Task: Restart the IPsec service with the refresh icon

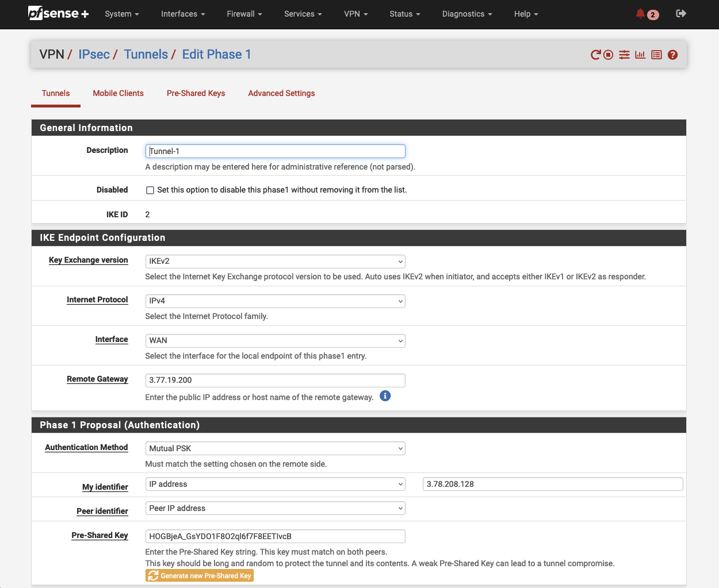Action: [x=595, y=54]
